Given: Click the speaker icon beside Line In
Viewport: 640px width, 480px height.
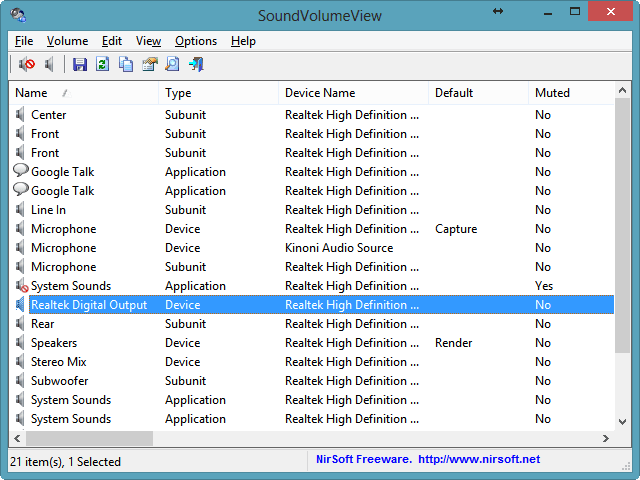Looking at the screenshot, I should 20,210.
